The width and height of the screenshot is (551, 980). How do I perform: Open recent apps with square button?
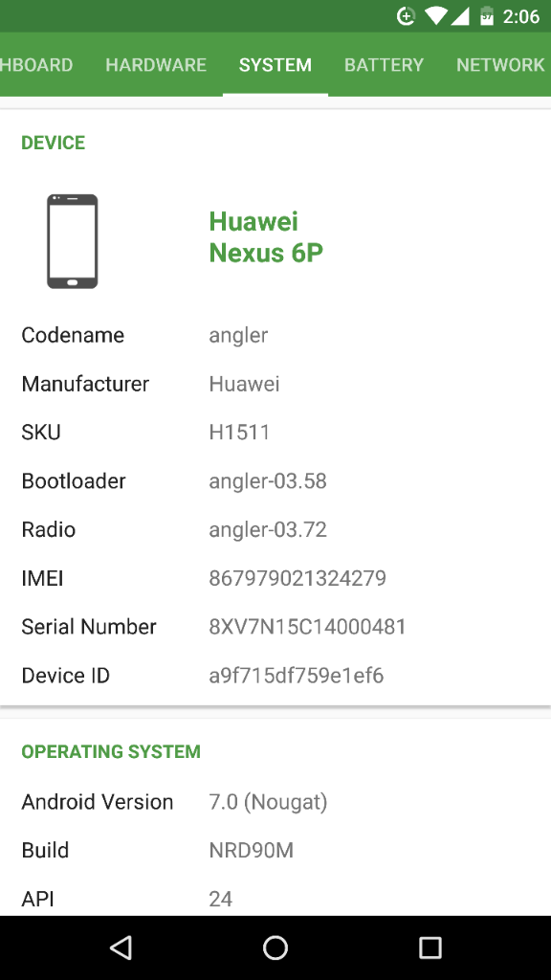430,947
